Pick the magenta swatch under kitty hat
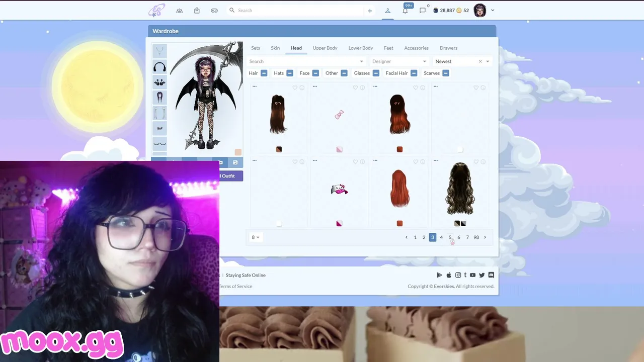644x362 pixels. click(x=339, y=223)
